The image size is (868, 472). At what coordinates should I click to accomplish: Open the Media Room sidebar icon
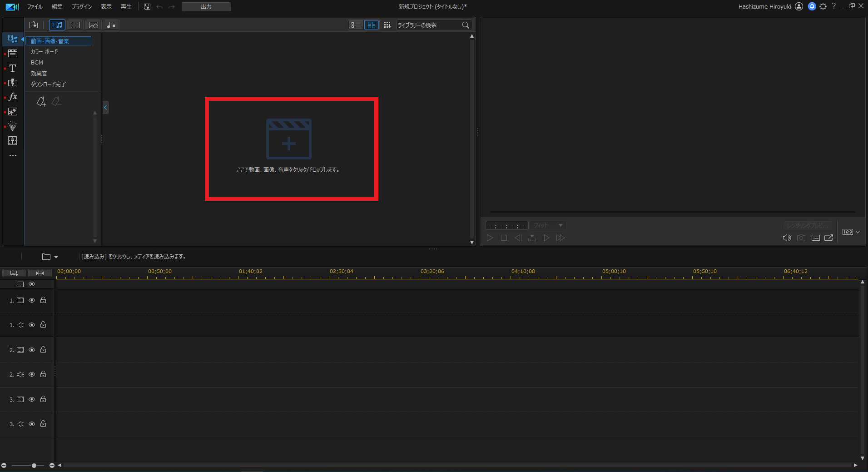click(13, 39)
